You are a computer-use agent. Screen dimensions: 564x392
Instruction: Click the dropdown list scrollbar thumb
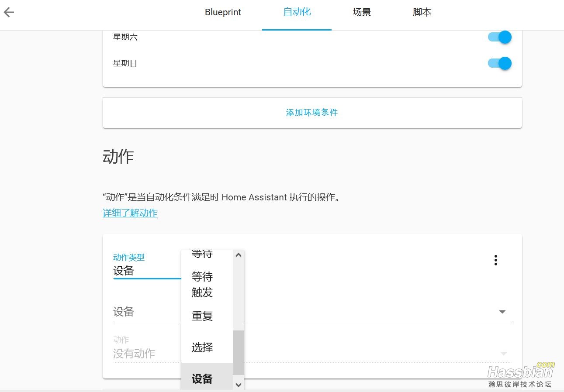point(239,352)
